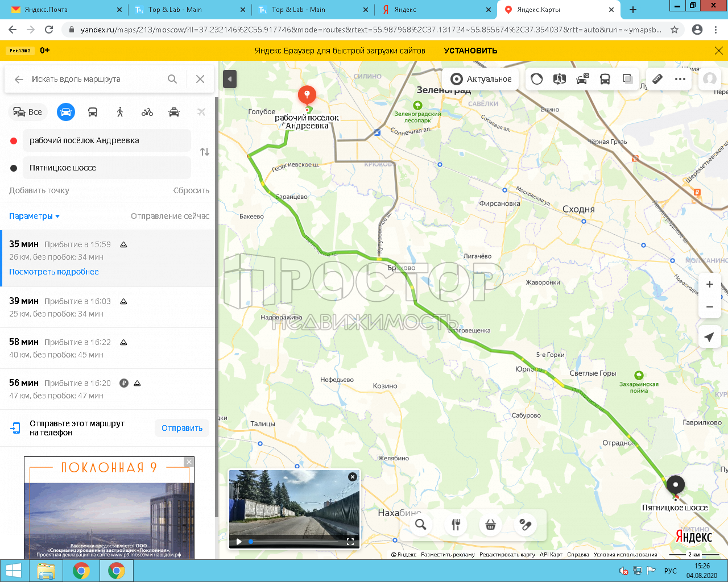
Task: Bookmark this page with the star icon
Action: [675, 30]
